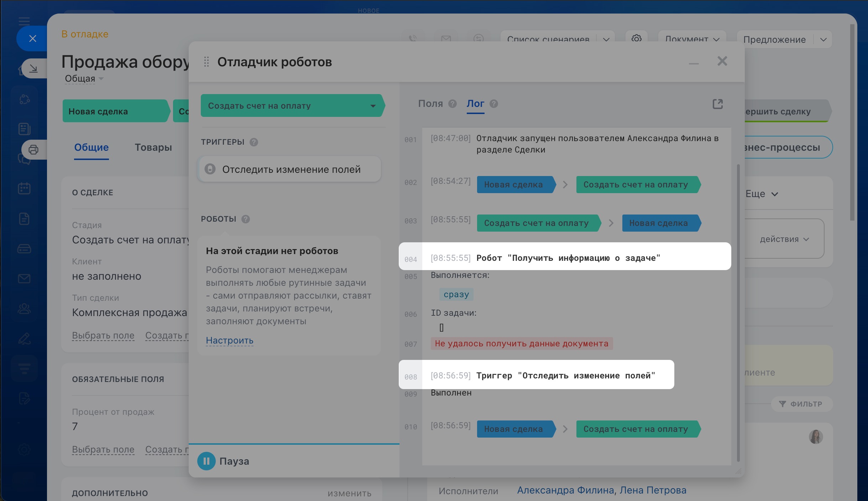The height and width of the screenshot is (501, 868).
Task: Click the print icon in left sidebar
Action: click(33, 150)
